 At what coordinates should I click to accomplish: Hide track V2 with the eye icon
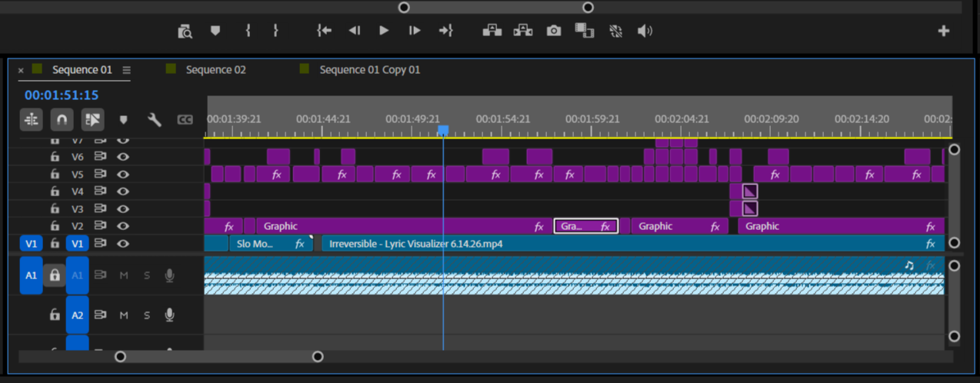tap(123, 226)
